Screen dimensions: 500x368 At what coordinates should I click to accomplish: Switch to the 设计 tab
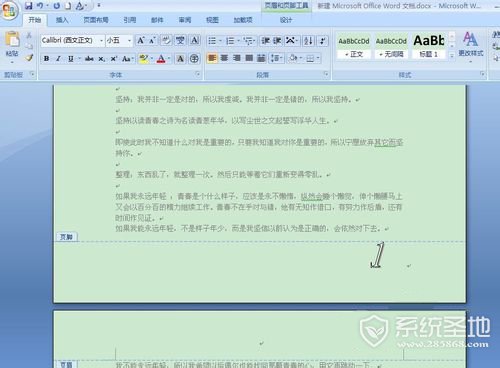286,20
